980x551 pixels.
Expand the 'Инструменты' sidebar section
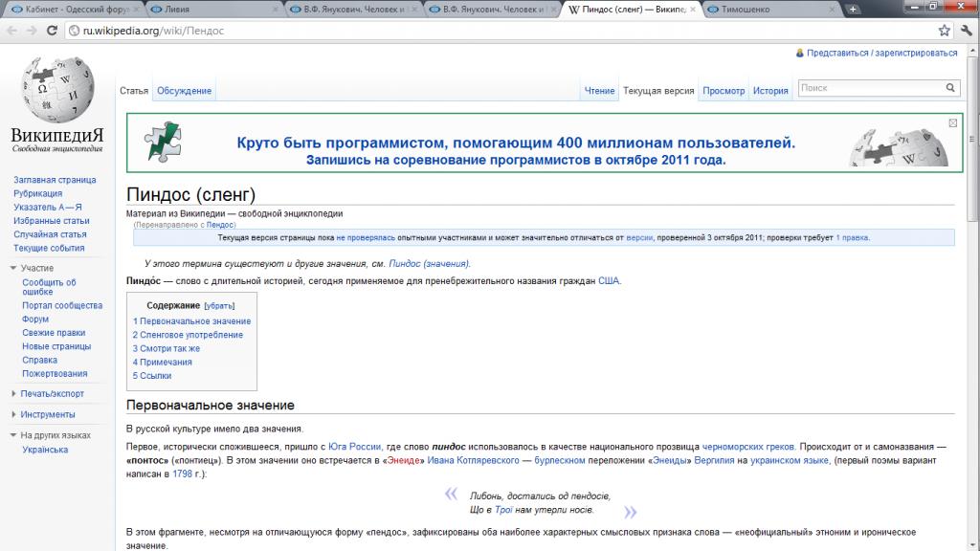tap(47, 414)
